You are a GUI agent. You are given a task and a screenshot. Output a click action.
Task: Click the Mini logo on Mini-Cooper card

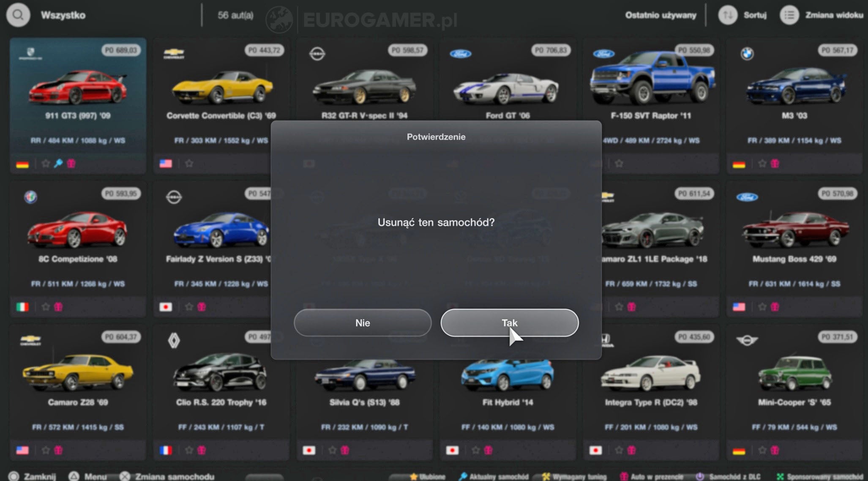point(747,340)
